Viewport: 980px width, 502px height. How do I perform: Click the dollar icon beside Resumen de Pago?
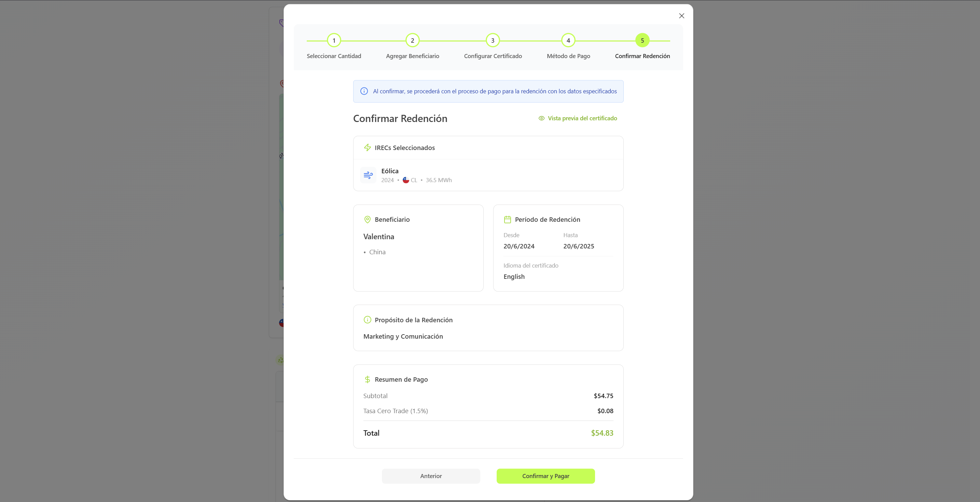tap(367, 379)
